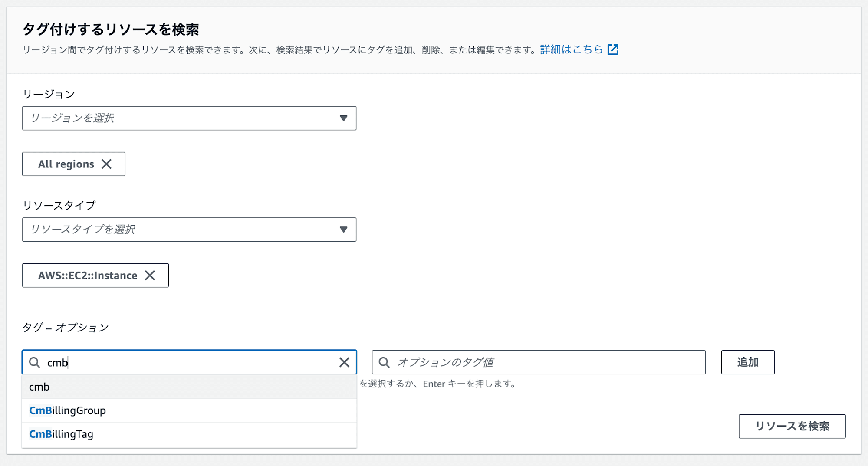Click the タグ付けするリソースを検索 heading
Screen dimensions: 868x466
[x=111, y=30]
